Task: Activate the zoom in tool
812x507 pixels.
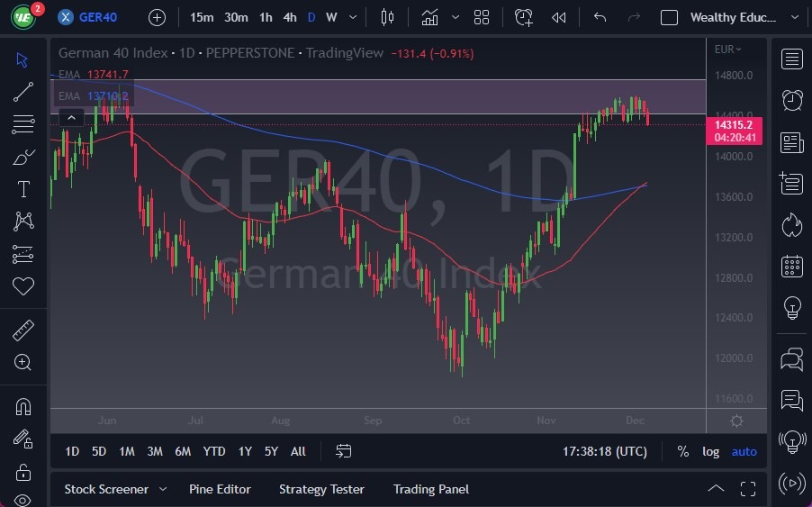Action: pos(23,362)
